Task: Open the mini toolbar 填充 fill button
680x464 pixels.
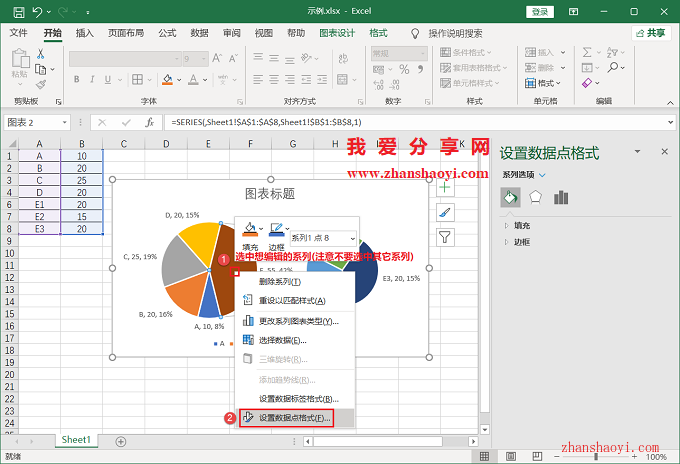Action: 250,236
